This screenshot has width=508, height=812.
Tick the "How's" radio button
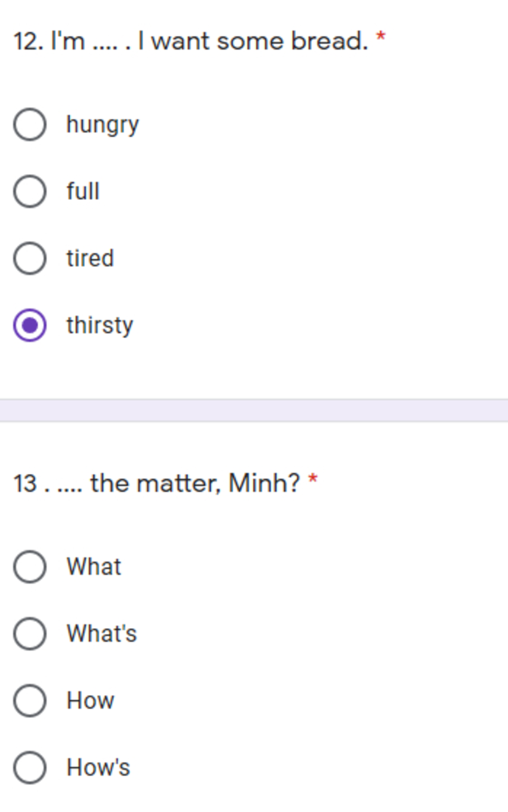30,767
